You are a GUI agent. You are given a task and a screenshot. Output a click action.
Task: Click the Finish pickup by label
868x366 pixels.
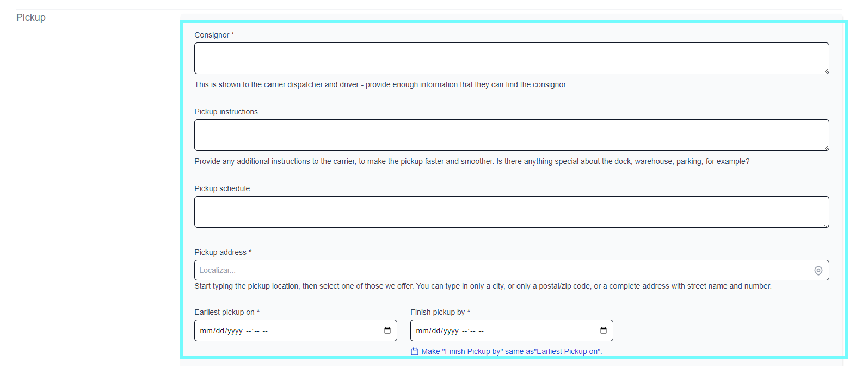tap(440, 312)
